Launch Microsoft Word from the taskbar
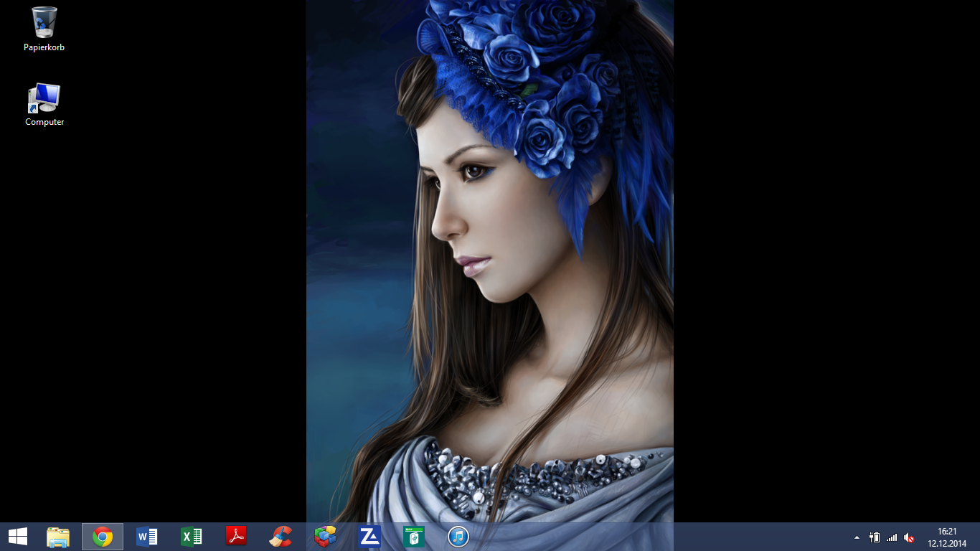Screen dimensions: 980x551 tap(147, 537)
